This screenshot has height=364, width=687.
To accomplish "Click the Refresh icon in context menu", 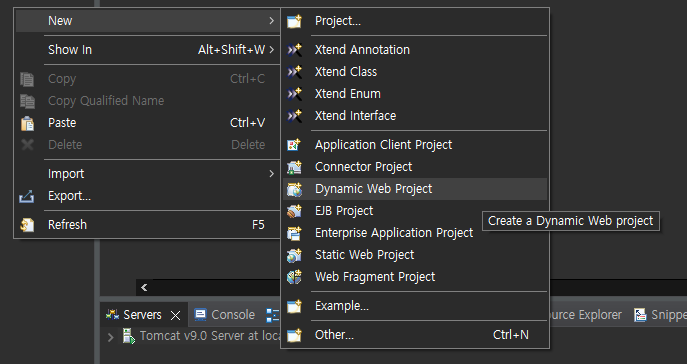I will (27, 225).
